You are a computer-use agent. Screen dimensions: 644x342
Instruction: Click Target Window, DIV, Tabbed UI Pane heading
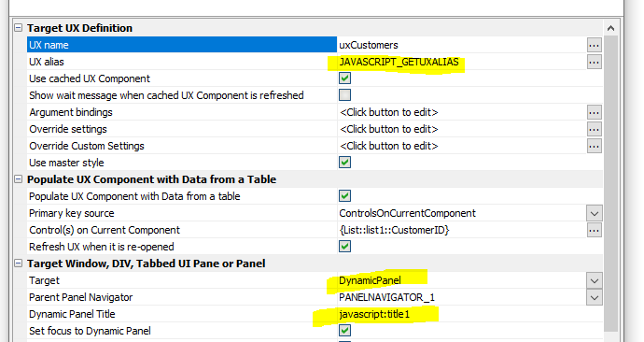pos(147,264)
